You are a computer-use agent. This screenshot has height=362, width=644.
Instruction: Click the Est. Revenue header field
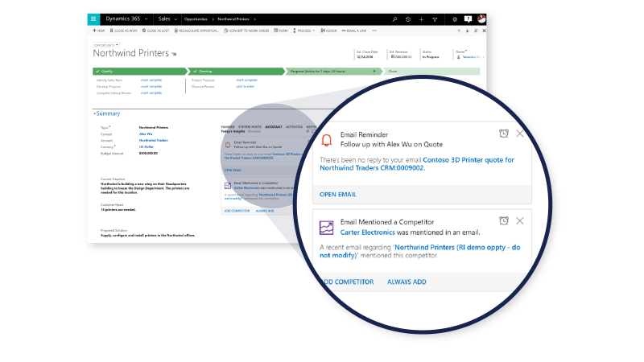coord(401,55)
